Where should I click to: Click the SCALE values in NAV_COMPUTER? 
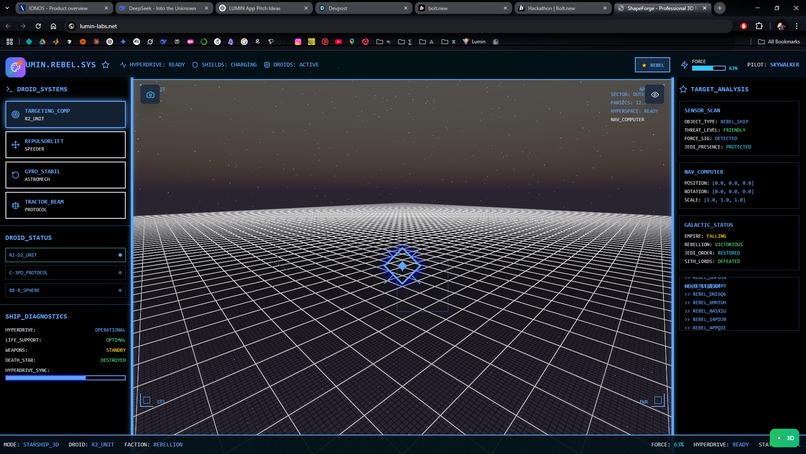(724, 200)
